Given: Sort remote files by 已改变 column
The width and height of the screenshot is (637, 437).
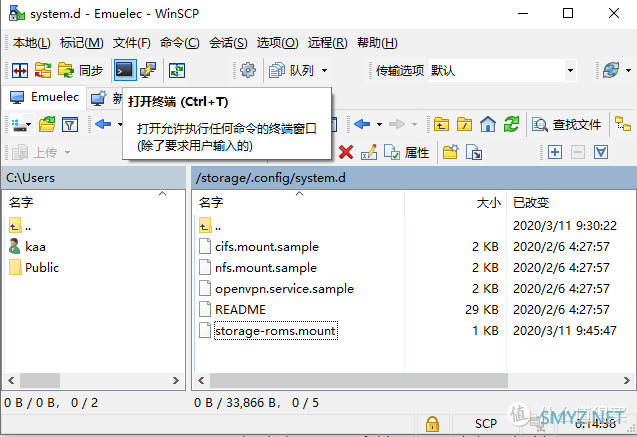Looking at the screenshot, I should coord(570,203).
